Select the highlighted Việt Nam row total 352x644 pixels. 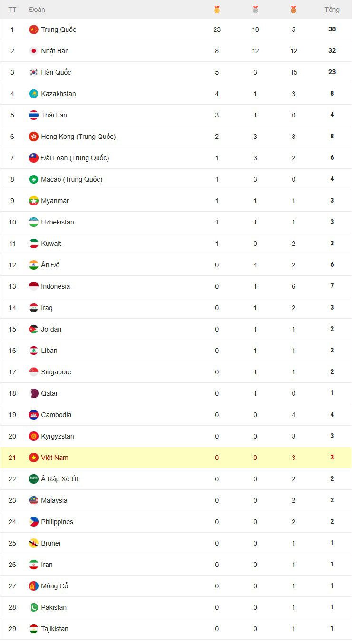[332, 458]
